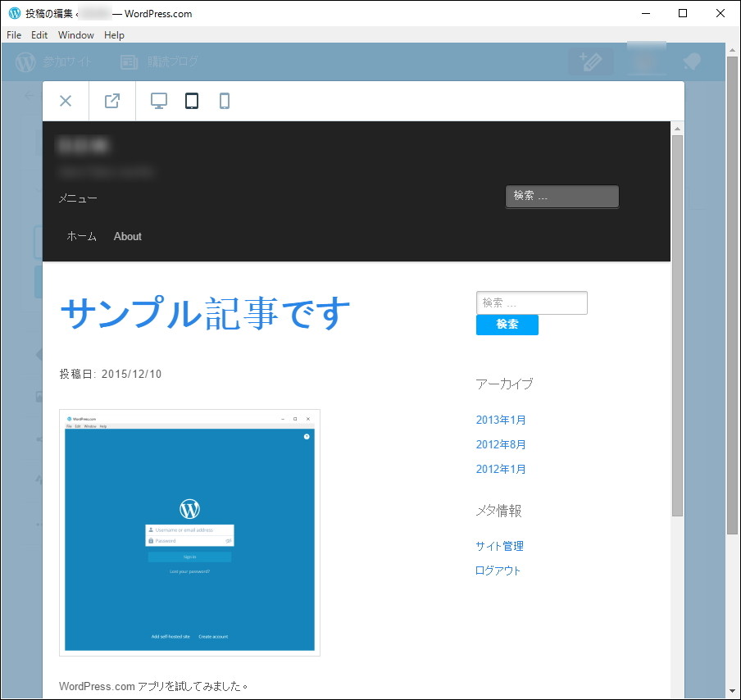Open the Window menu
The height and width of the screenshot is (700, 741).
tap(75, 35)
